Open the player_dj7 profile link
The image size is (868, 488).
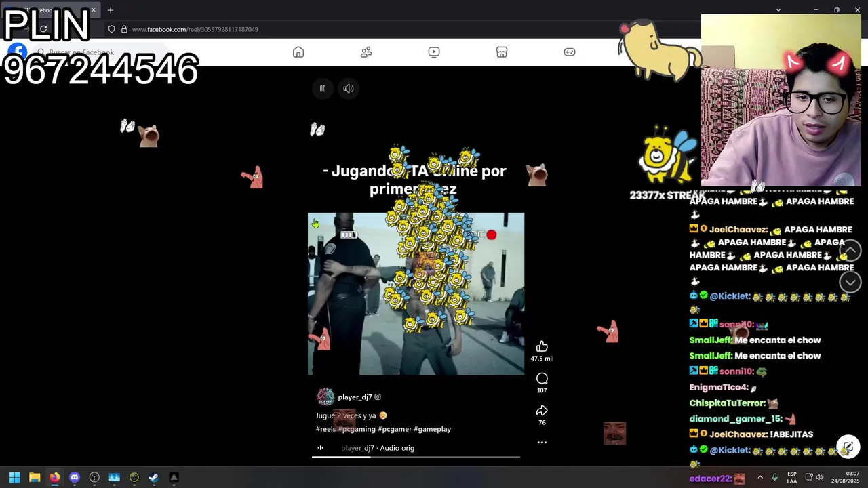355,397
